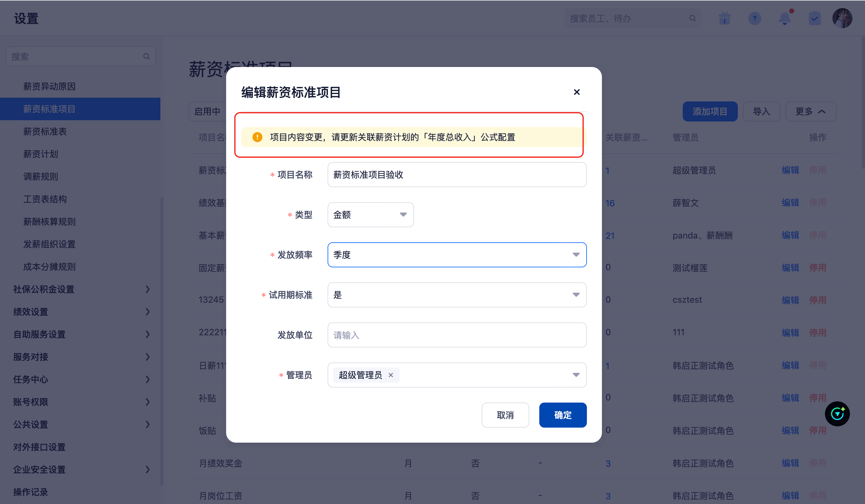The width and height of the screenshot is (865, 504).
Task: Click 编辑 in 超级管理员 row
Action: point(790,170)
